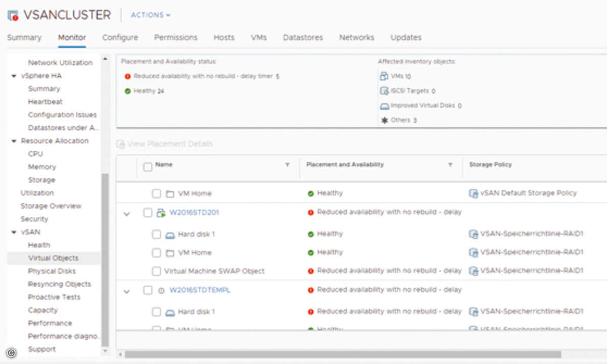The height and width of the screenshot is (364, 607).
Task: Click the Improved Virtual Disks icon
Action: pos(384,106)
